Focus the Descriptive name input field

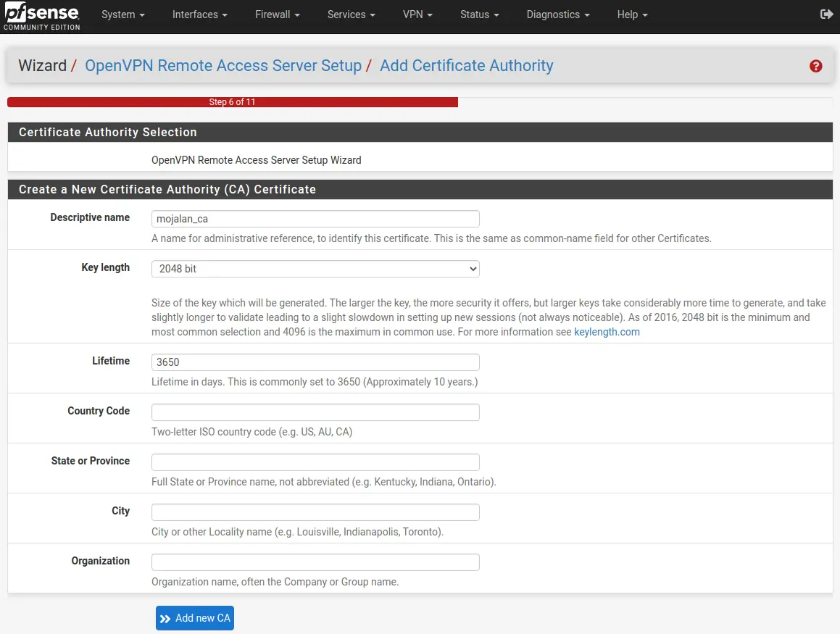tap(315, 219)
